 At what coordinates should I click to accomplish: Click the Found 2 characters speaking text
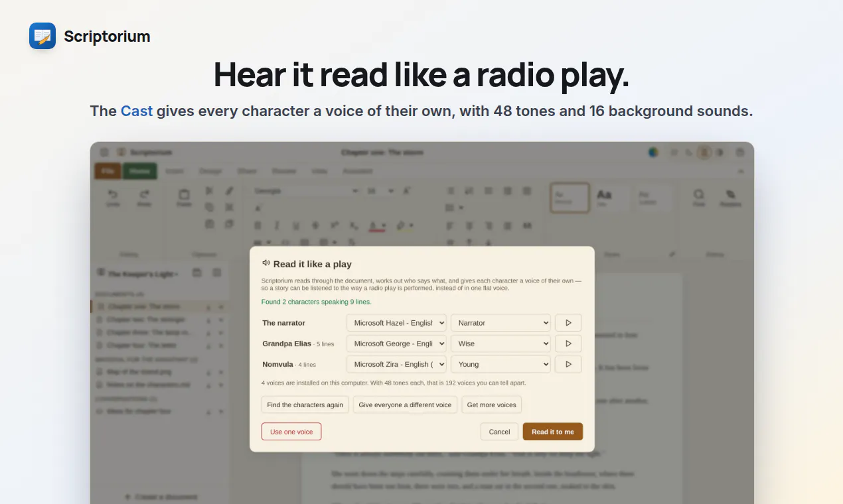[x=316, y=302]
